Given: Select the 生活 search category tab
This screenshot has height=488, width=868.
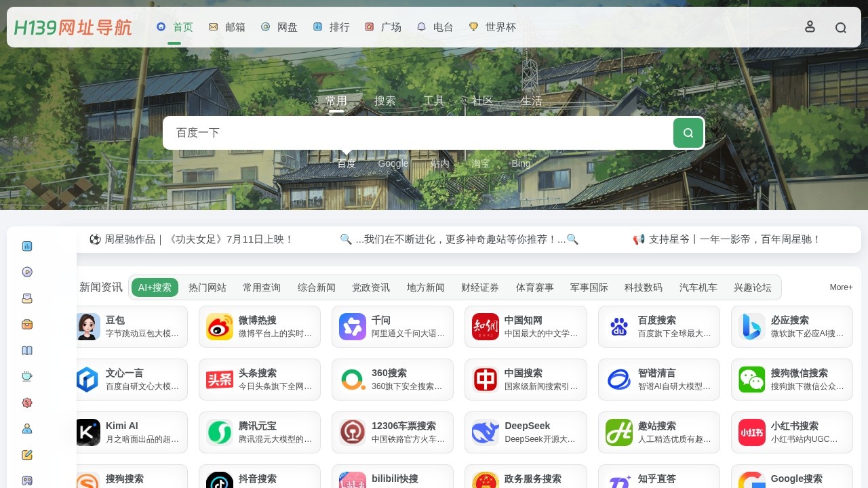Looking at the screenshot, I should pos(532,100).
